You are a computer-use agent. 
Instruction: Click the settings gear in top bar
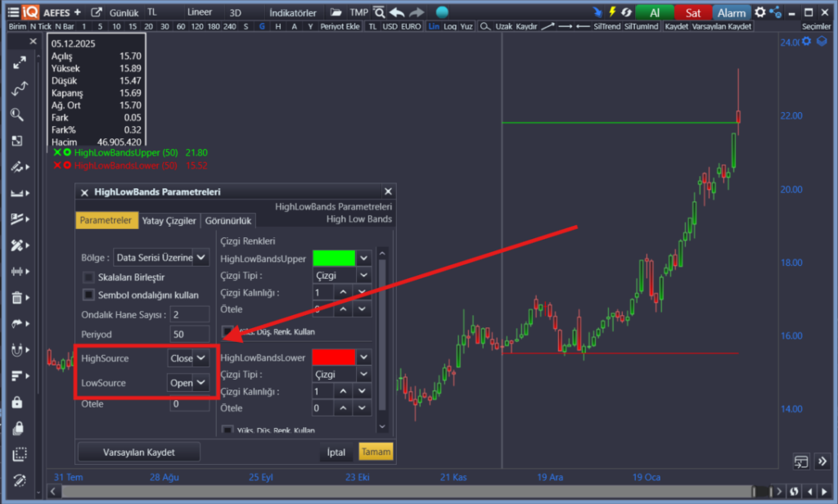click(x=760, y=12)
